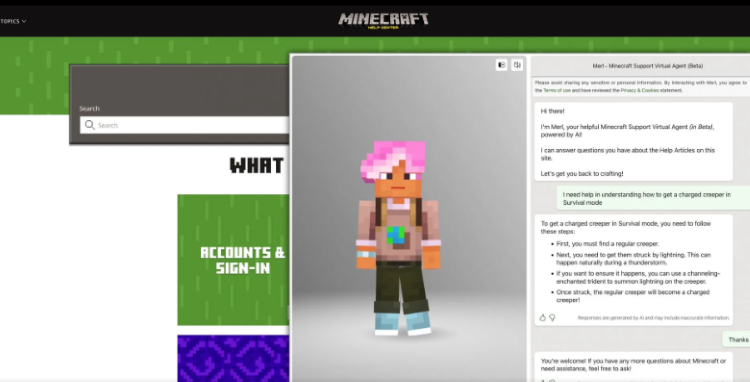Viewport: 750px width, 382px height.
Task: Focus the Search input field
Action: pos(185,125)
